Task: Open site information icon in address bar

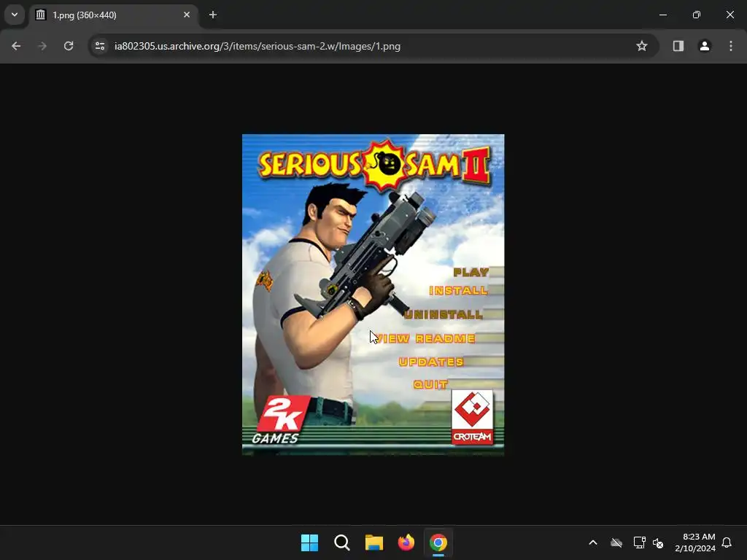Action: click(x=100, y=46)
